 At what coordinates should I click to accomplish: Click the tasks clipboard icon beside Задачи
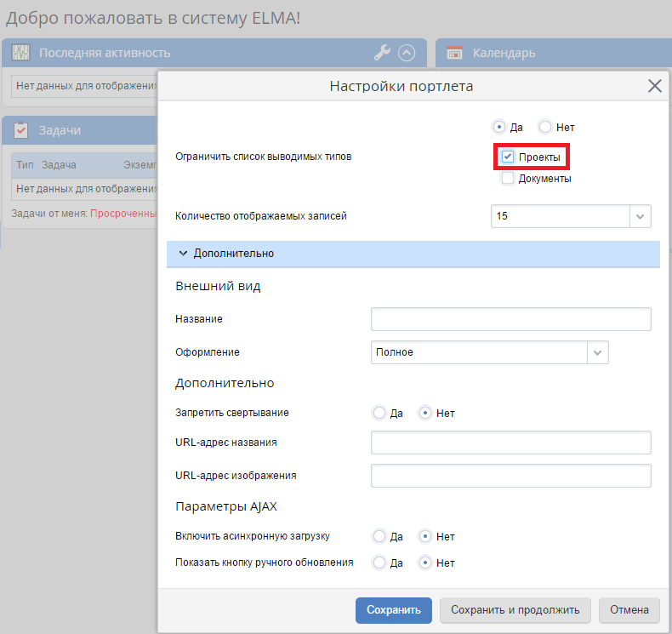[x=21, y=130]
